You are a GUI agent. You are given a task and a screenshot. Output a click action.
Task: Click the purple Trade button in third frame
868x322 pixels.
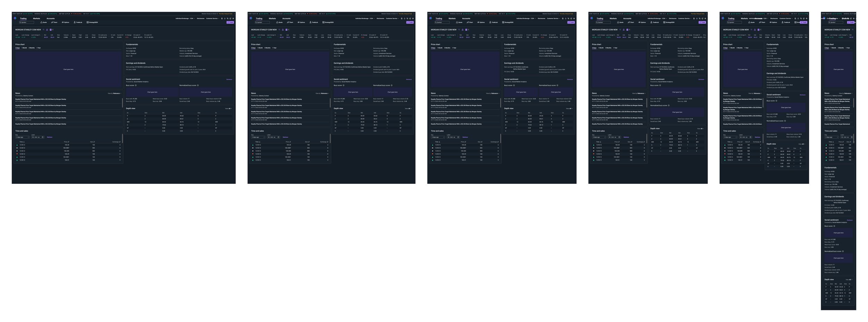(571, 22)
